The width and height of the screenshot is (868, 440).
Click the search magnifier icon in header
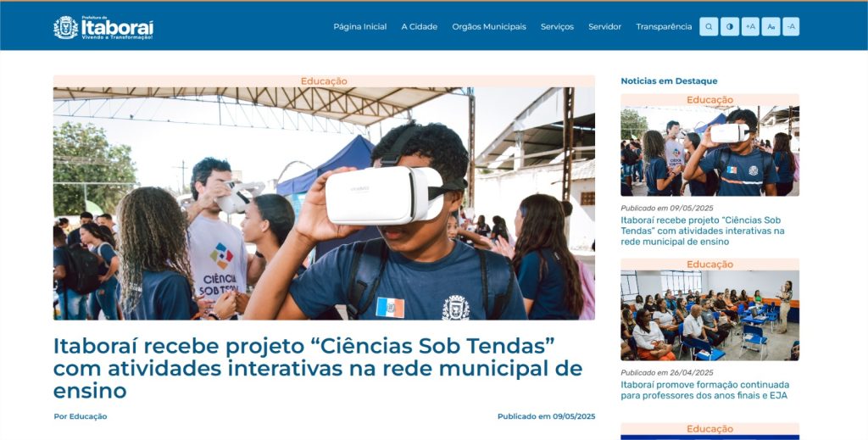[709, 26]
